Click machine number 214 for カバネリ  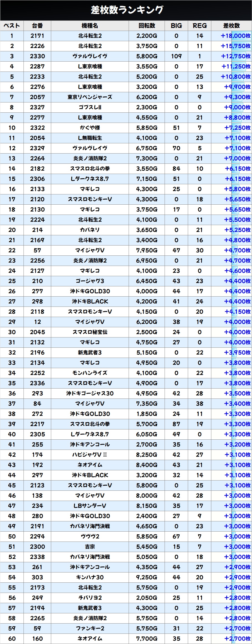(x=37, y=230)
